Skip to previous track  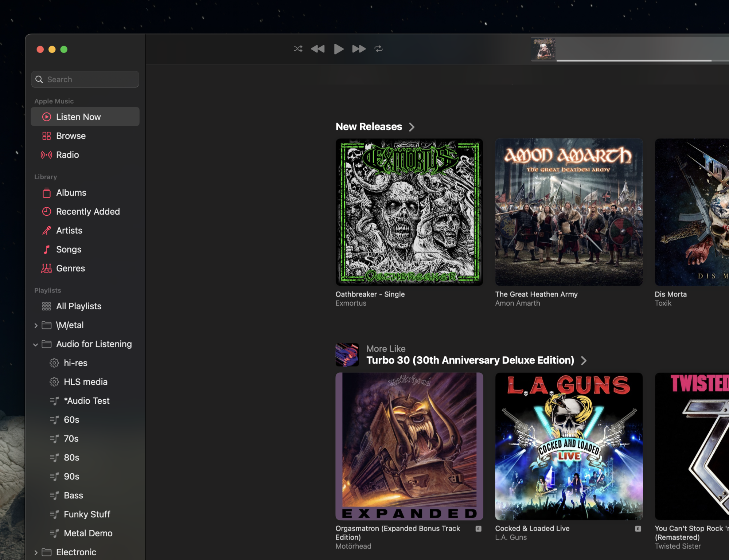[317, 49]
